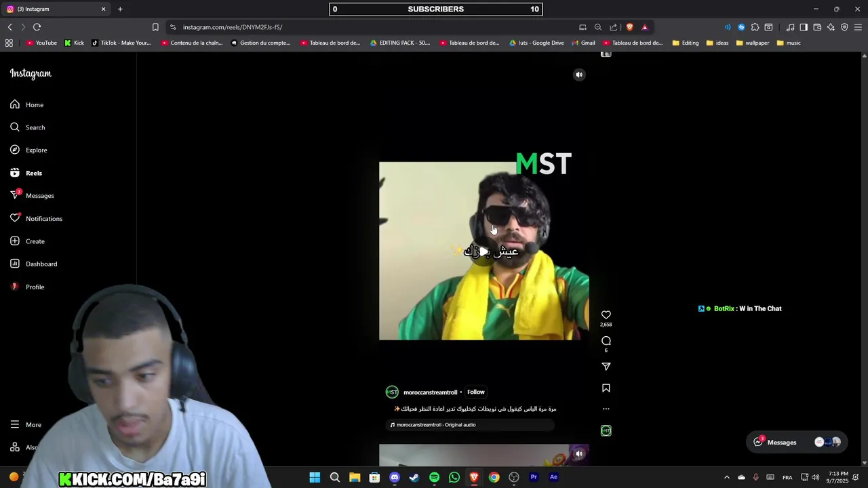868x488 pixels.
Task: Open Instagram Home from the sidebar
Action: [x=27, y=105]
